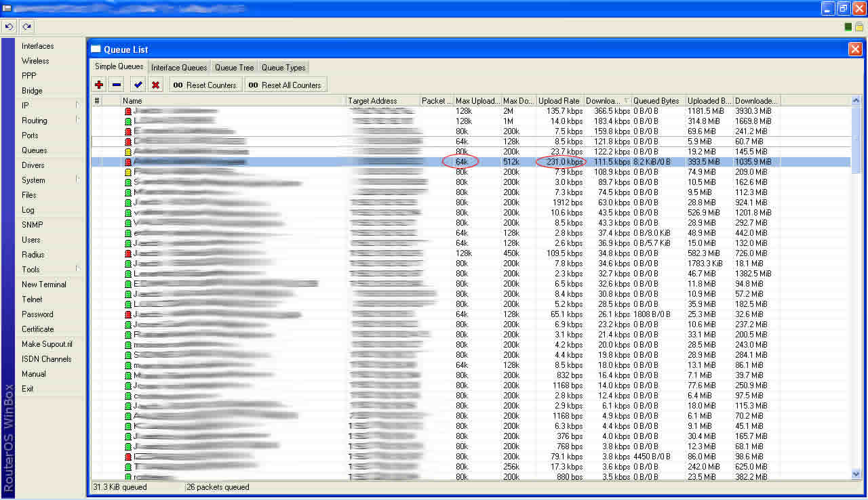Click the # column header
Image resolution: width=868 pixels, height=500 pixels.
point(97,101)
